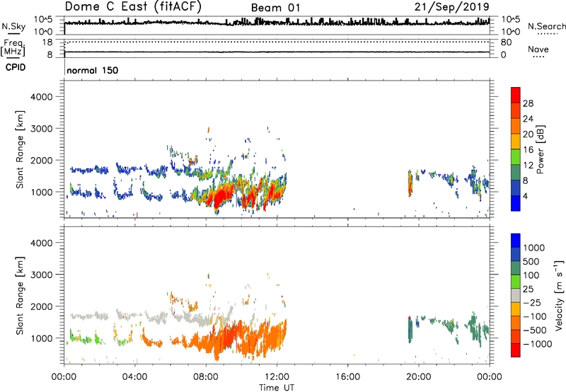This screenshot has height=392, width=566.
Task: Click the '25' Velocity colorbar label
Action: tap(529, 289)
